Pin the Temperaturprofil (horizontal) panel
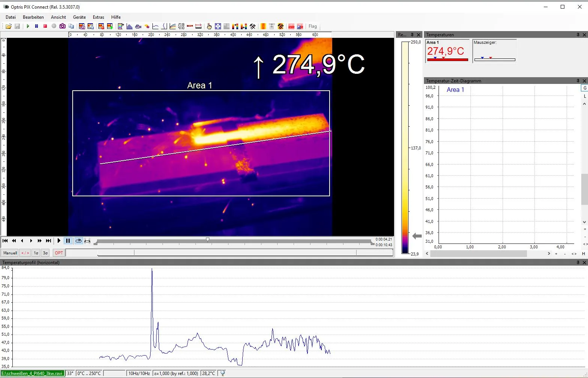This screenshot has width=588, height=378. pyautogui.click(x=578, y=263)
